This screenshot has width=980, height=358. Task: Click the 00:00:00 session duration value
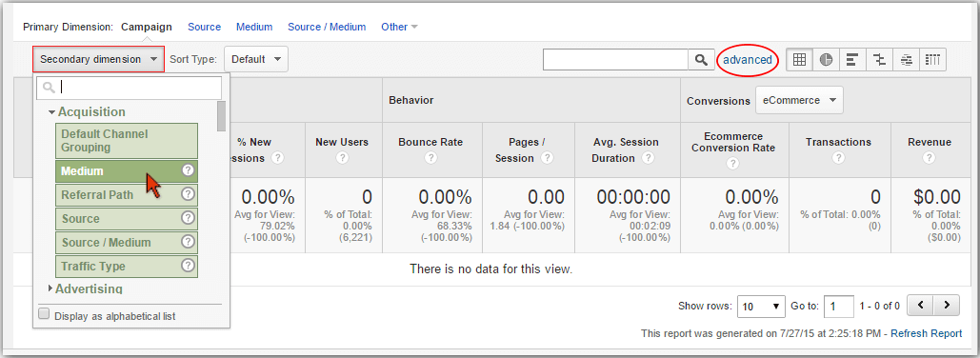tap(633, 197)
